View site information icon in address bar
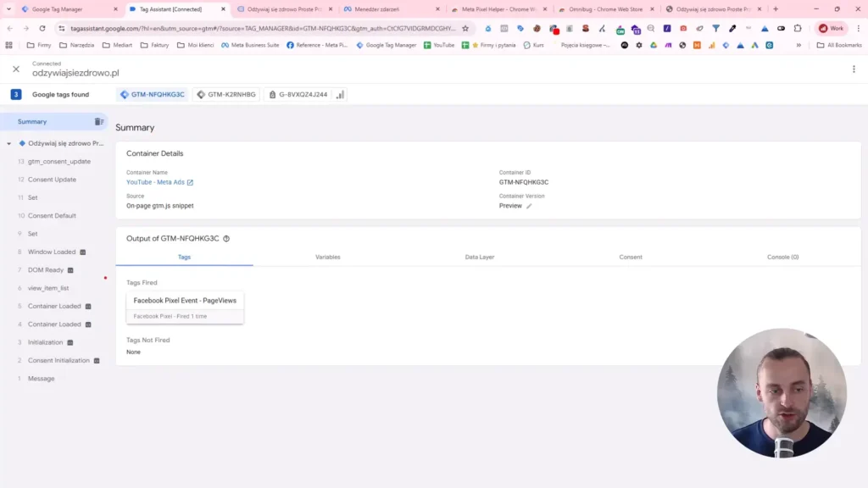Image resolution: width=868 pixels, height=488 pixels. coord(61,28)
